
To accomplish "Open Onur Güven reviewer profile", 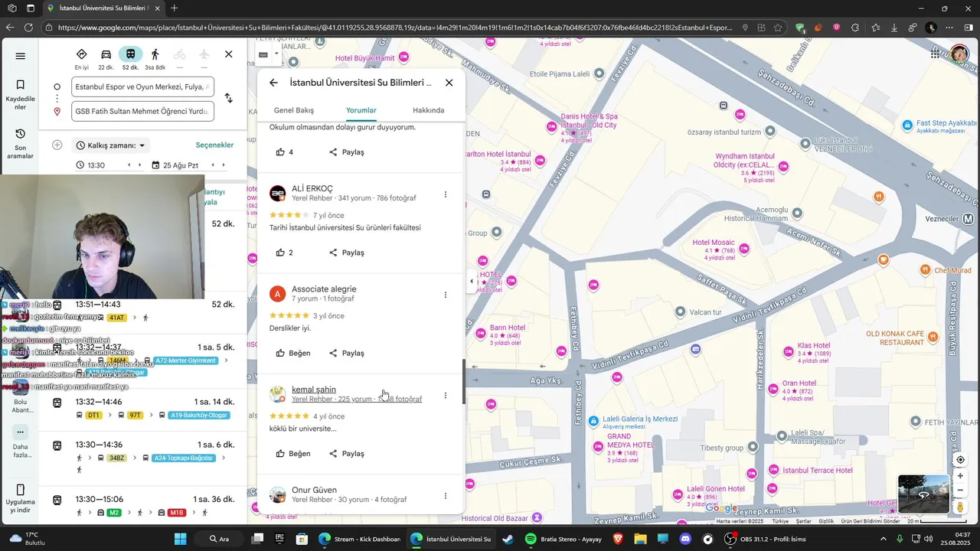I will (314, 490).
